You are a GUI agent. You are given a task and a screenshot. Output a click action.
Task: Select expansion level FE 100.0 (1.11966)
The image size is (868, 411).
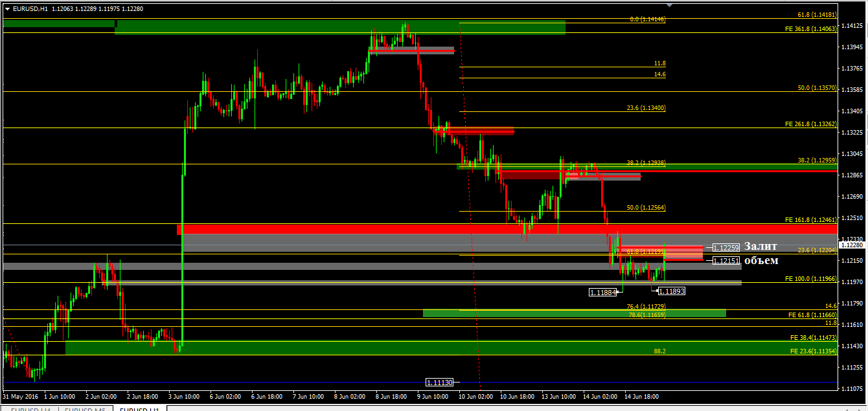810,279
